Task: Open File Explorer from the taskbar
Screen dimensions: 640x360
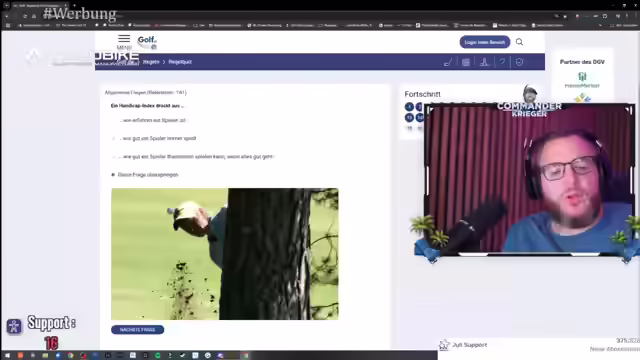Action: [x=45, y=356]
